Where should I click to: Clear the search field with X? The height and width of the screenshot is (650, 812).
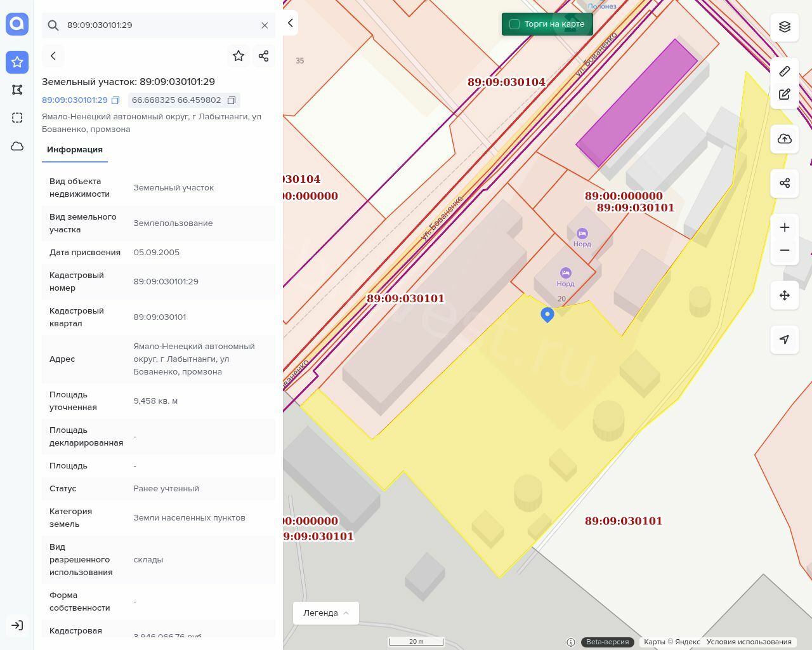265,25
